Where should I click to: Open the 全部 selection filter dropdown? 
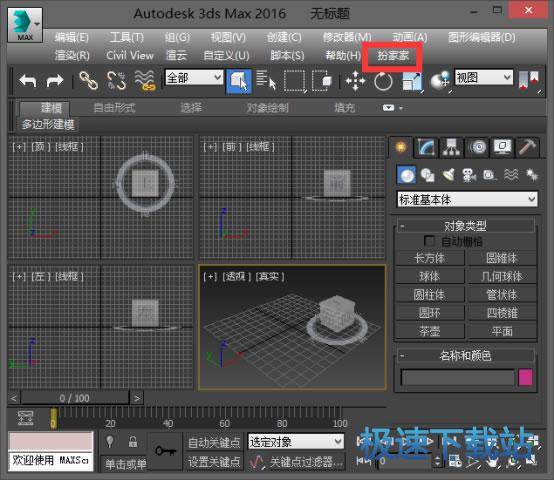point(194,77)
